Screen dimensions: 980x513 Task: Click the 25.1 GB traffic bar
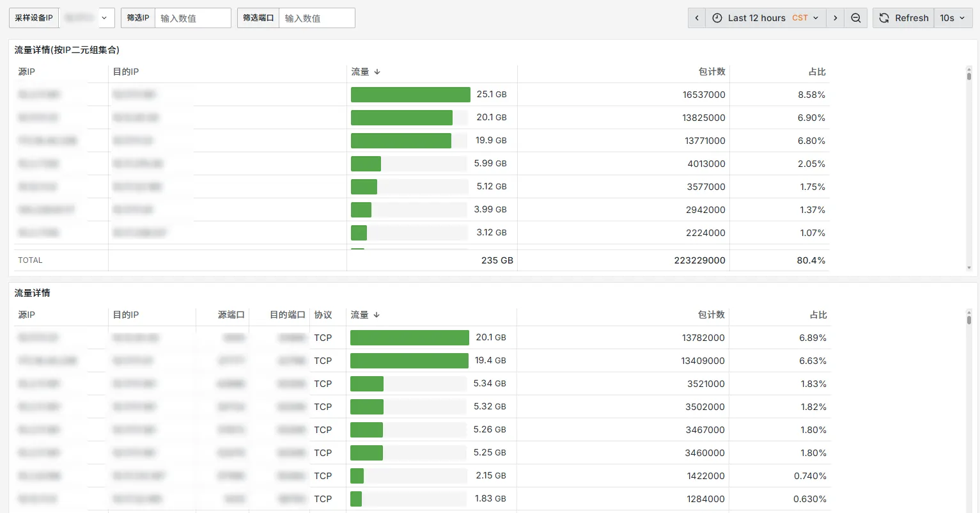click(410, 95)
